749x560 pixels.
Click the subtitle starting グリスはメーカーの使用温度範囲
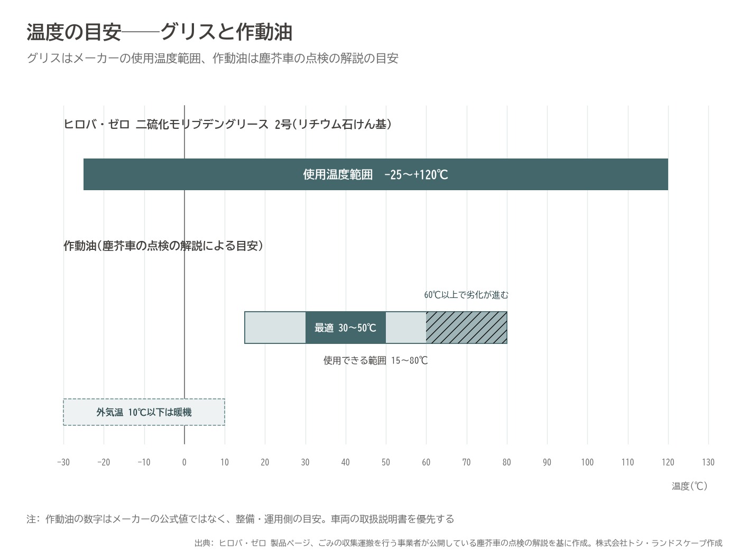[212, 58]
